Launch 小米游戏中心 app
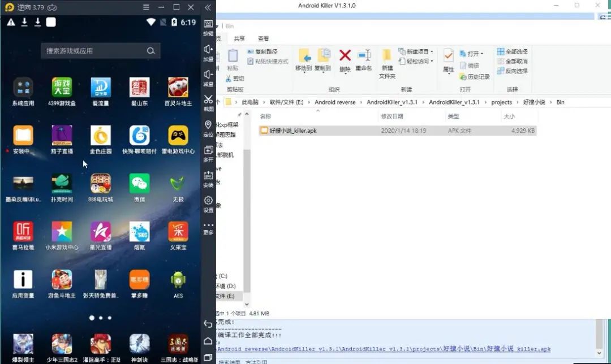 (62, 231)
